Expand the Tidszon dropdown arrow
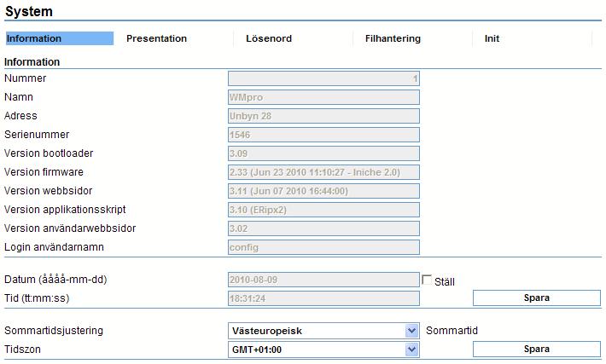Screen dimensions: 606x364 tap(412, 350)
